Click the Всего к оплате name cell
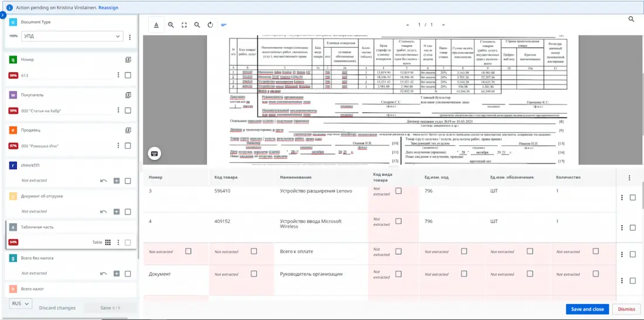The image size is (644, 320). click(298, 251)
